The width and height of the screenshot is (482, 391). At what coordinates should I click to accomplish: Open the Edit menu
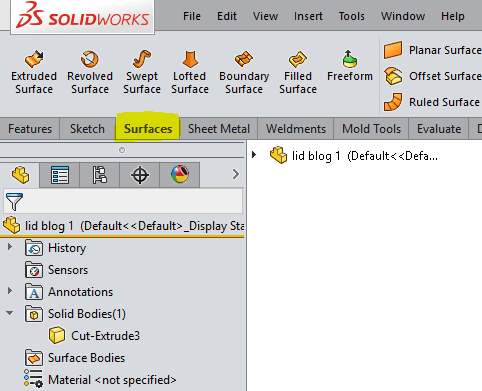[227, 16]
